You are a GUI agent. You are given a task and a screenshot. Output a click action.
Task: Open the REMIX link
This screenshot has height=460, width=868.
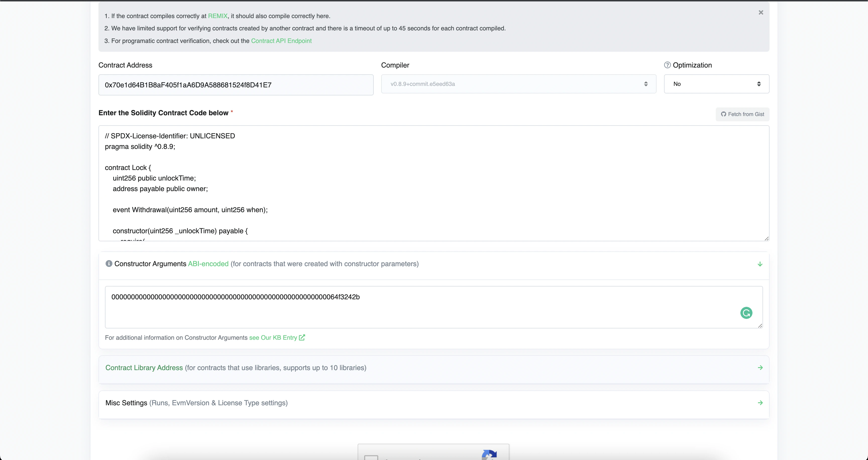pos(217,16)
